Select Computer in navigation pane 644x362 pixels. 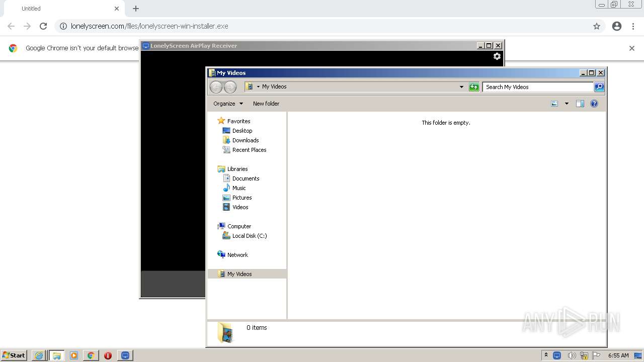point(239,226)
